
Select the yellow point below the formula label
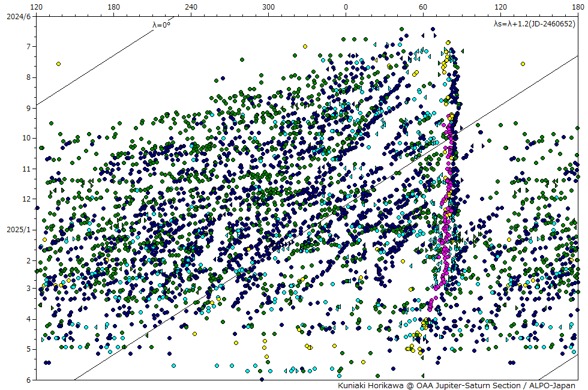coord(523,64)
